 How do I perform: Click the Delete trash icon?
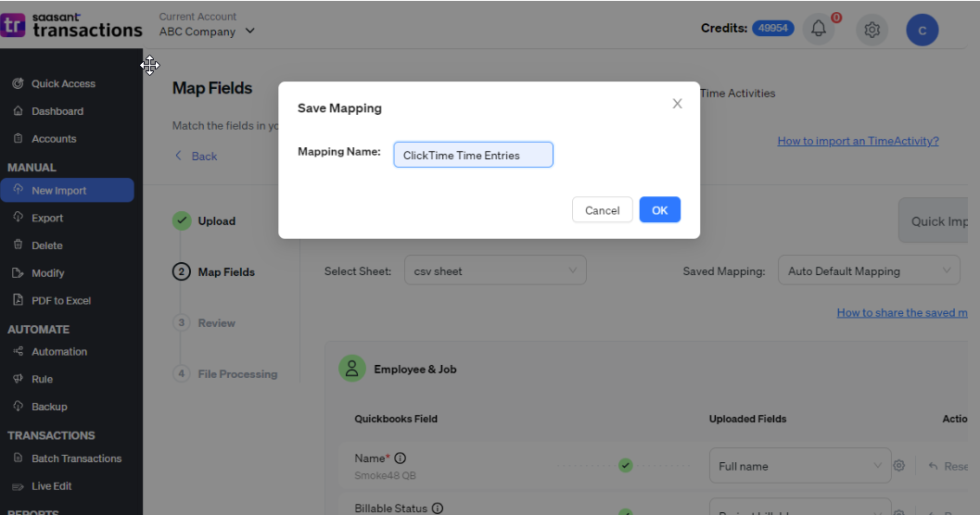point(19,245)
